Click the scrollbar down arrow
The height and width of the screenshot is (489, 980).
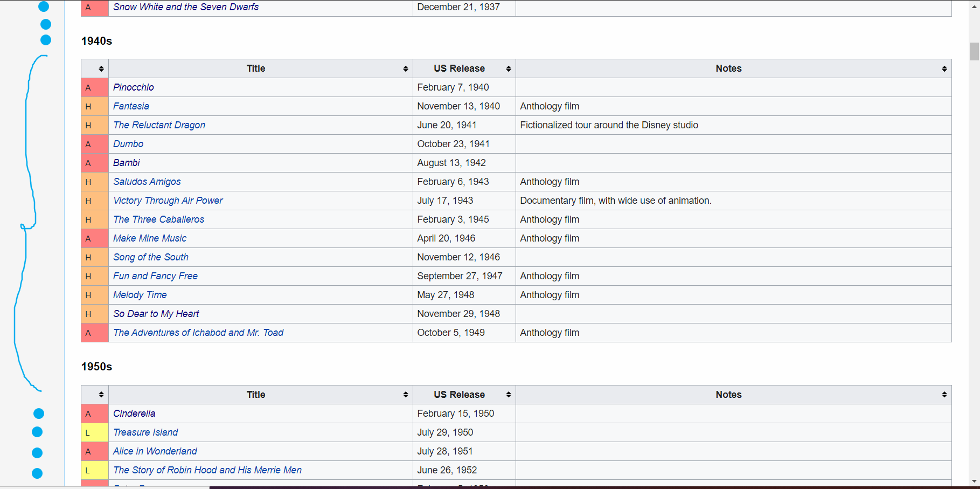(x=974, y=481)
